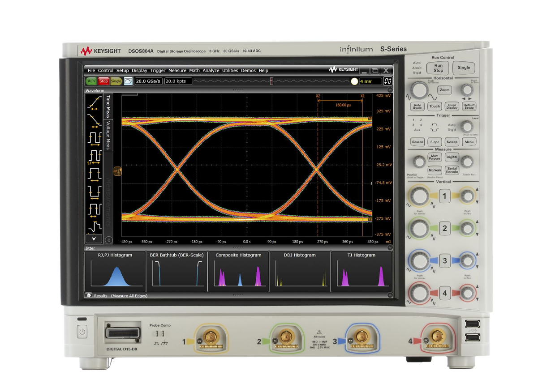Click the hardware Single button

point(464,68)
